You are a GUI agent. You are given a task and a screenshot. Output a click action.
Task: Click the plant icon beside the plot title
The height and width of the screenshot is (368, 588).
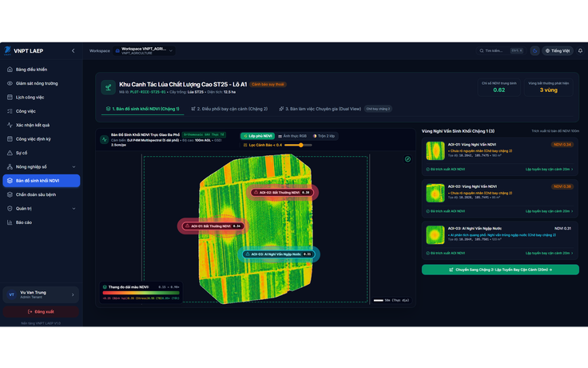click(x=109, y=87)
